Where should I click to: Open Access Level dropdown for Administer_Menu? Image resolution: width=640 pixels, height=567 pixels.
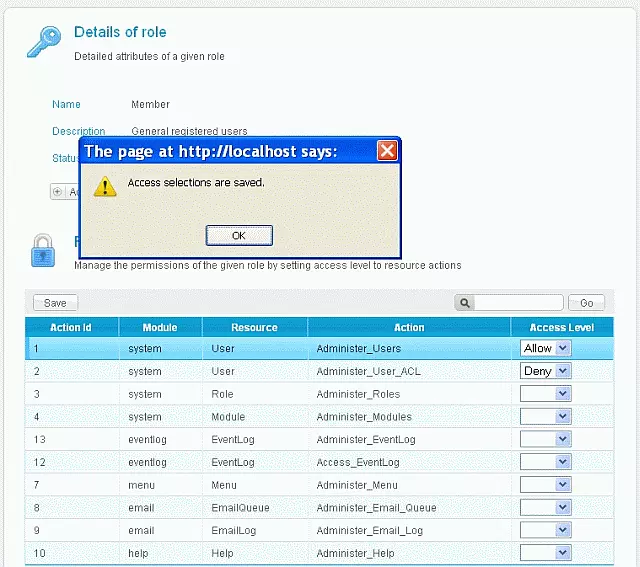tap(545, 485)
